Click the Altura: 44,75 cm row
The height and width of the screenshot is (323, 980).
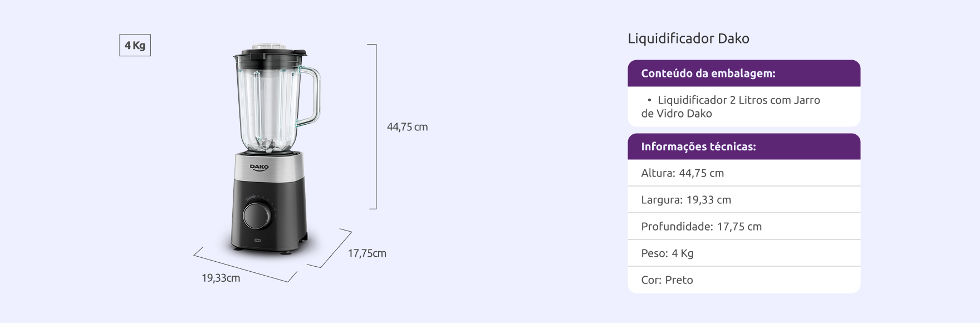pos(744,173)
